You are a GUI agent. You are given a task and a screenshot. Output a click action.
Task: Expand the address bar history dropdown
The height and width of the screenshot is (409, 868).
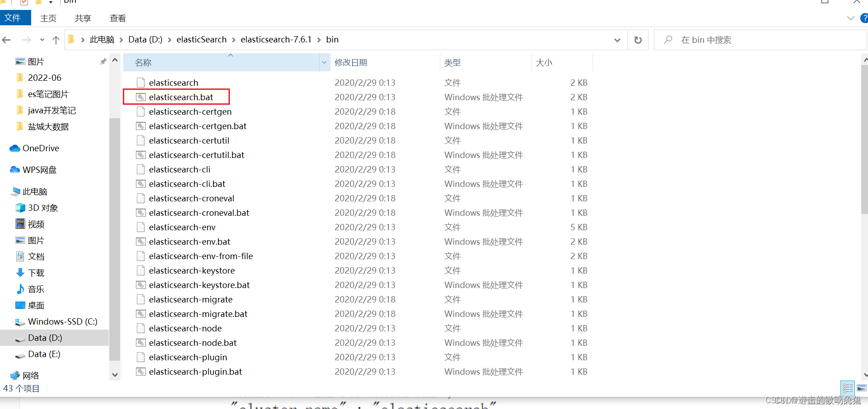(x=617, y=40)
